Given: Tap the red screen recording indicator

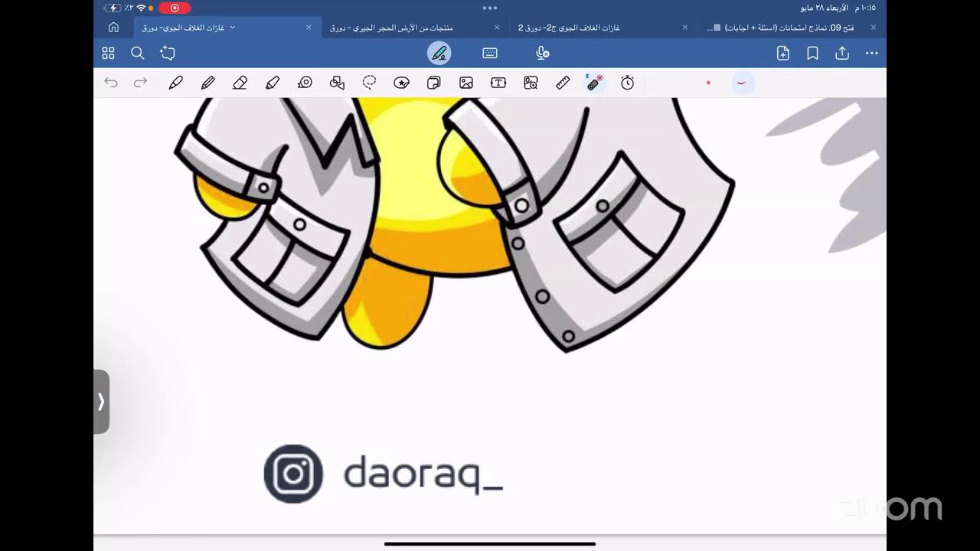Looking at the screenshot, I should 175,8.
